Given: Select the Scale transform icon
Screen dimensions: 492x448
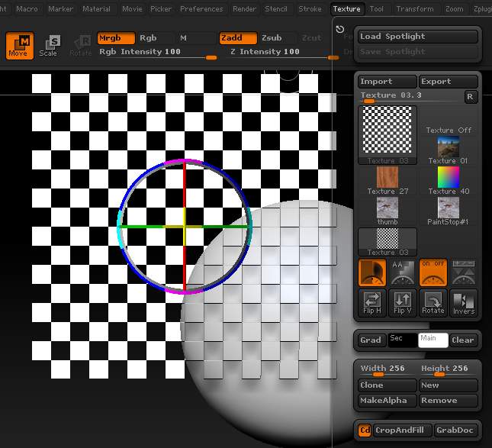Looking at the screenshot, I should [49, 46].
